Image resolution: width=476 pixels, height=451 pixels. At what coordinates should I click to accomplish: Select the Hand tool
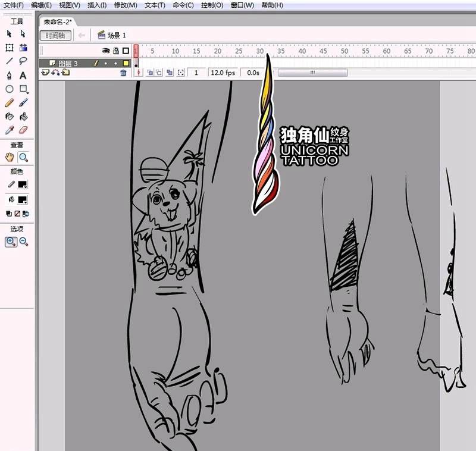point(10,158)
